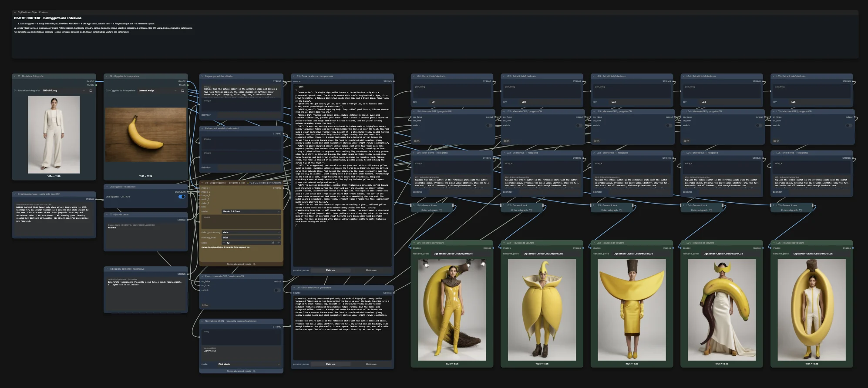Click Enter subgraph on L01 Genera il look
The image size is (868, 388).
(432, 210)
